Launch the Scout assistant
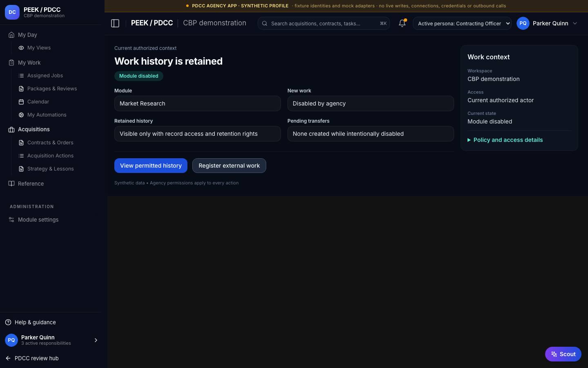This screenshot has height=368, width=588. tap(563, 354)
